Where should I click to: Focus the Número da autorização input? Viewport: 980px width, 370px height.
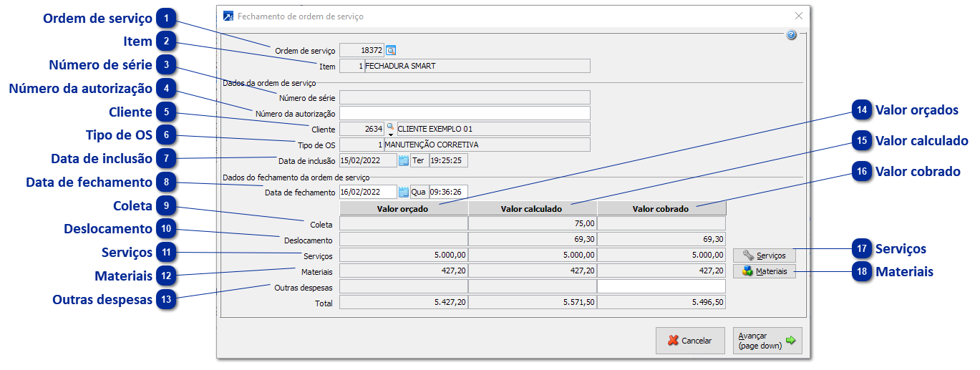pyautogui.click(x=465, y=113)
